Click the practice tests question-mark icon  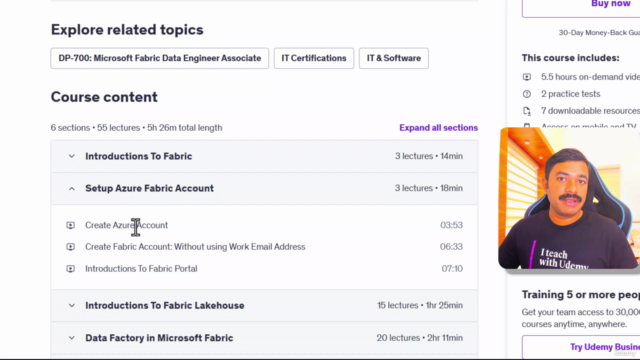527,94
